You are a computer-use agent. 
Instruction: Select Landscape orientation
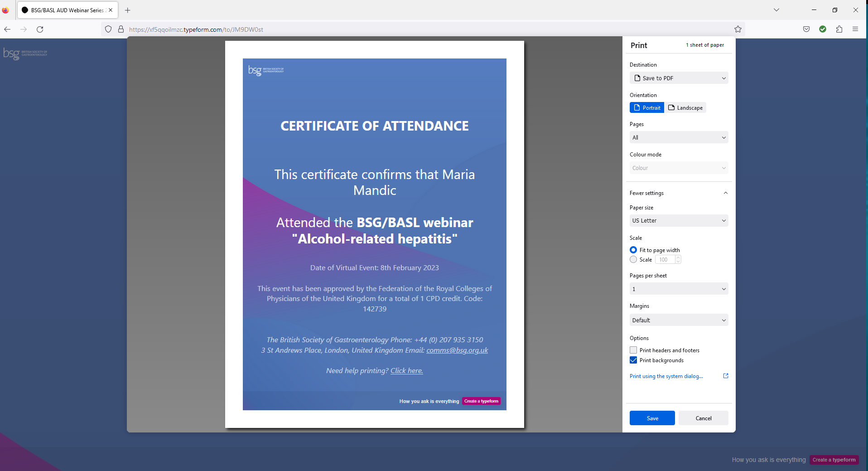point(685,107)
